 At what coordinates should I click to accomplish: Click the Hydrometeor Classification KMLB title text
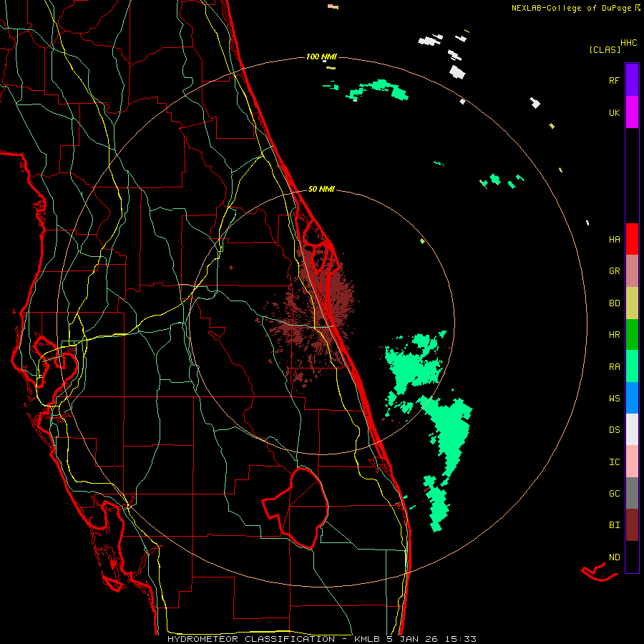click(321, 639)
